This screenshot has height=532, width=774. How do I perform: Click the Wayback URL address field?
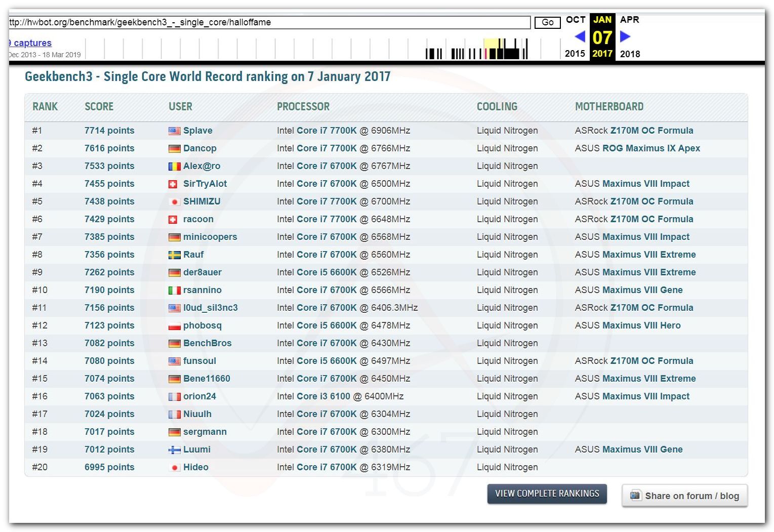tap(269, 22)
